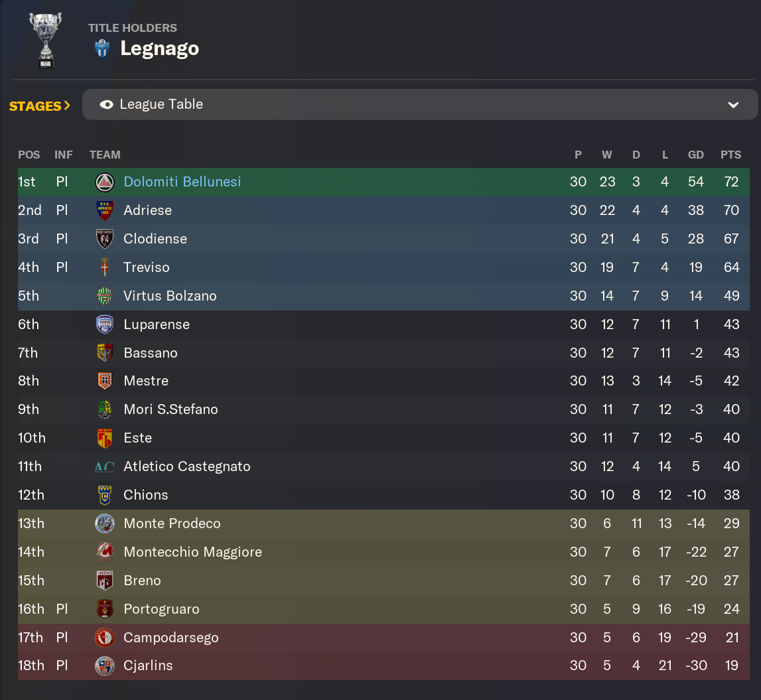Image resolution: width=761 pixels, height=700 pixels.
Task: Click the Adriese club crest icon
Action: tap(104, 210)
